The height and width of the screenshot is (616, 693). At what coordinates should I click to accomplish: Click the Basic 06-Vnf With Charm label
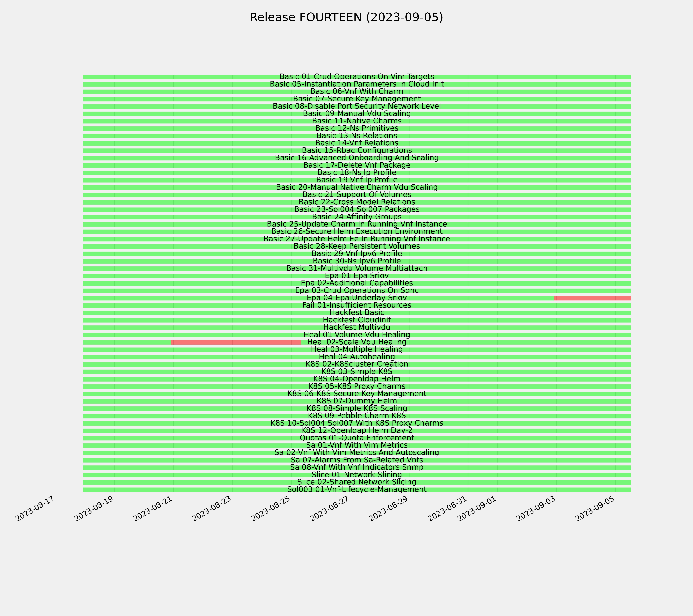tap(357, 92)
